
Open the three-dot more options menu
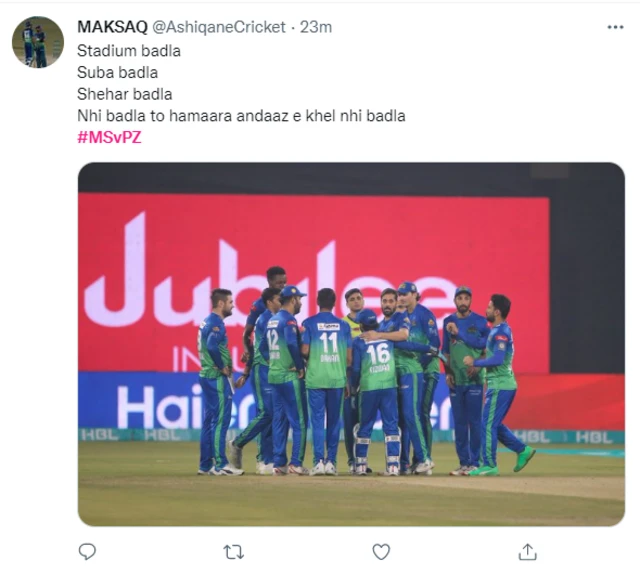tap(615, 27)
